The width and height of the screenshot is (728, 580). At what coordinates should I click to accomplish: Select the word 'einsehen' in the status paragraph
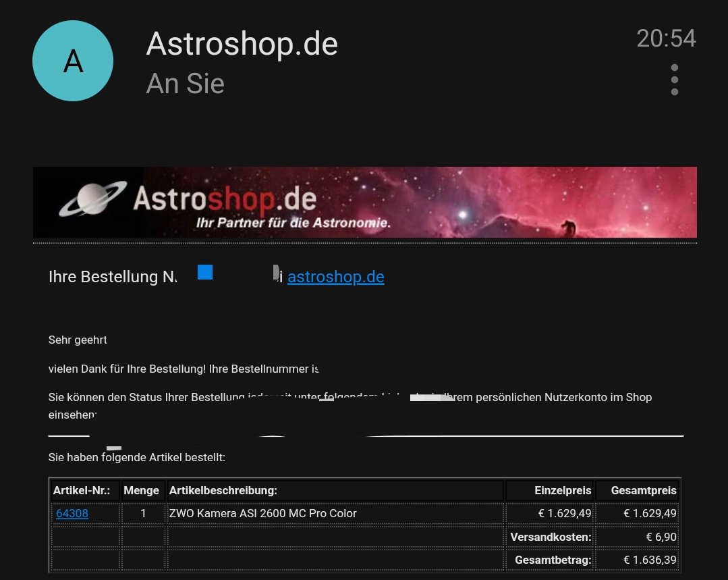(72, 415)
